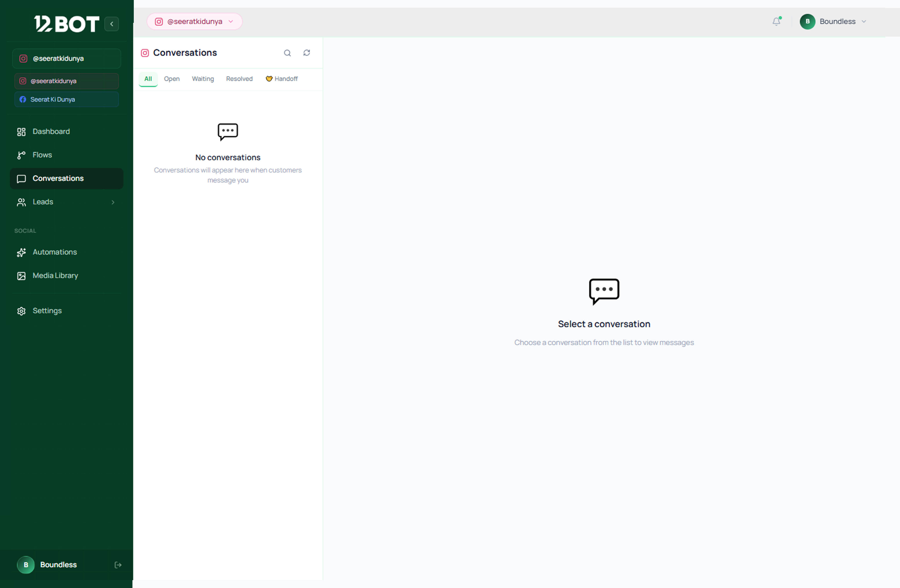The width and height of the screenshot is (900, 588).
Task: Open the Boundless profile dropdown
Action: pos(833,22)
